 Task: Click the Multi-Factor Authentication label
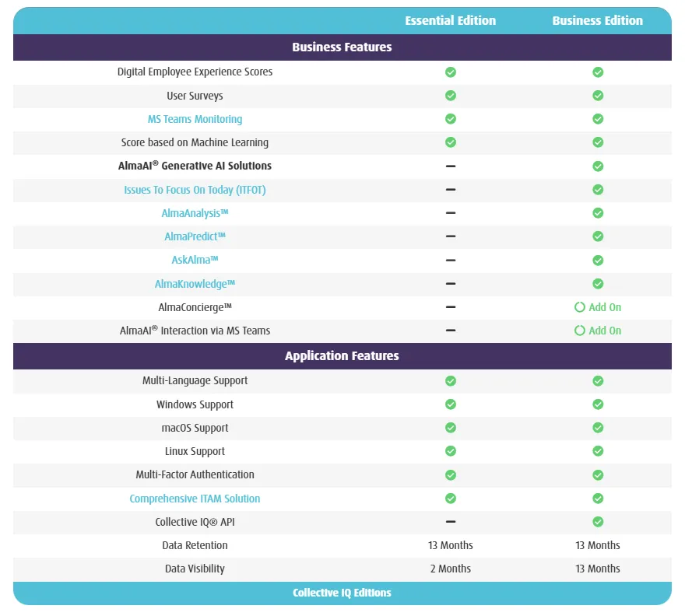click(x=195, y=475)
